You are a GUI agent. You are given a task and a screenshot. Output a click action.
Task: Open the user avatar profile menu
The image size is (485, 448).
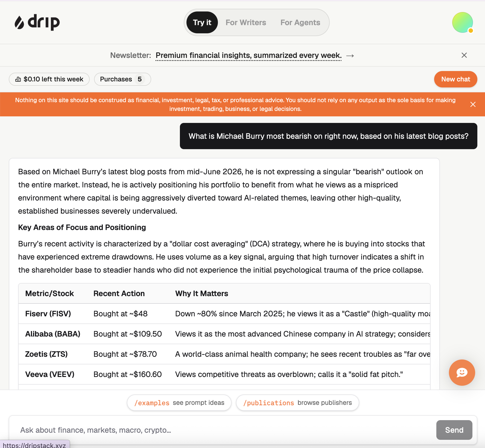(x=463, y=22)
